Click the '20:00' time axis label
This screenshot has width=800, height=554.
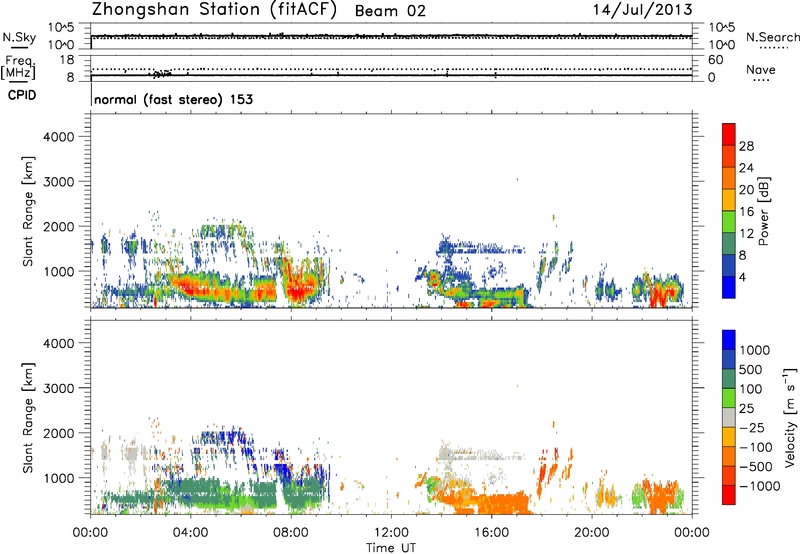tap(591, 533)
